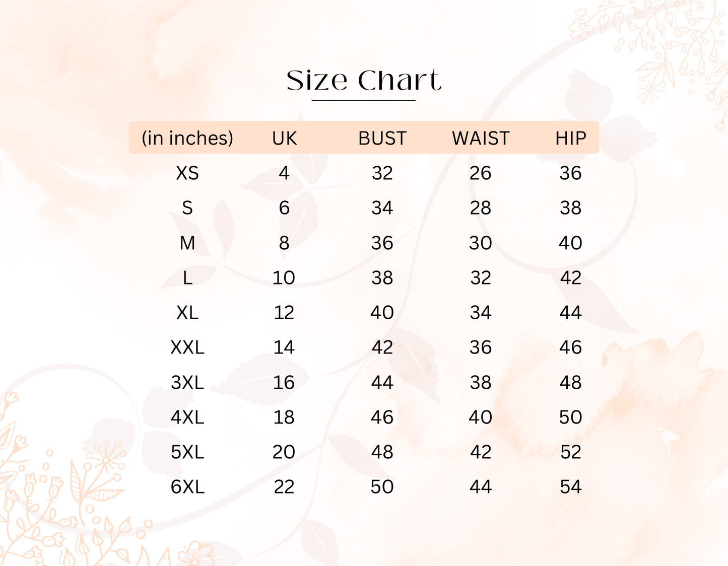728x566 pixels.
Task: Select the waist value 26 for XS
Action: [x=480, y=173]
